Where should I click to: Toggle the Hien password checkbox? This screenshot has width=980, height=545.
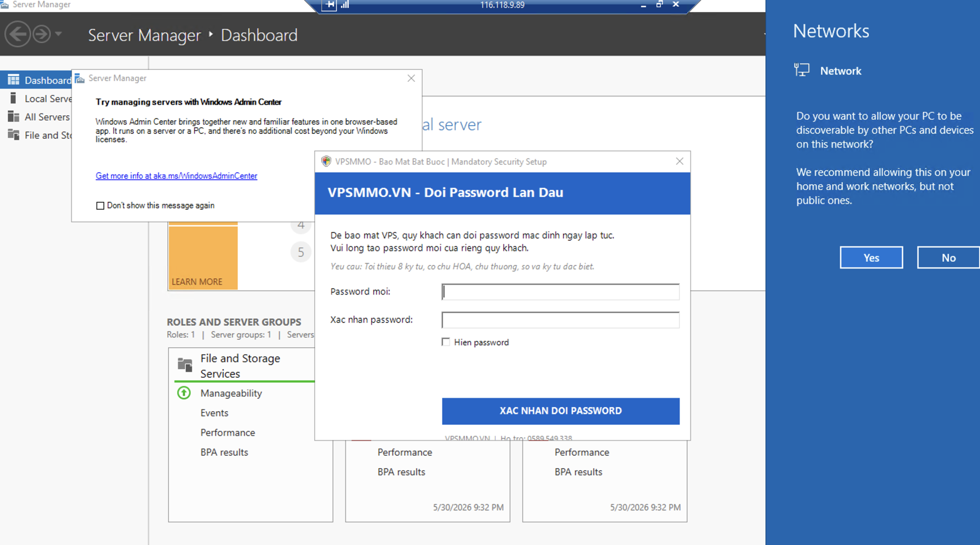point(446,342)
